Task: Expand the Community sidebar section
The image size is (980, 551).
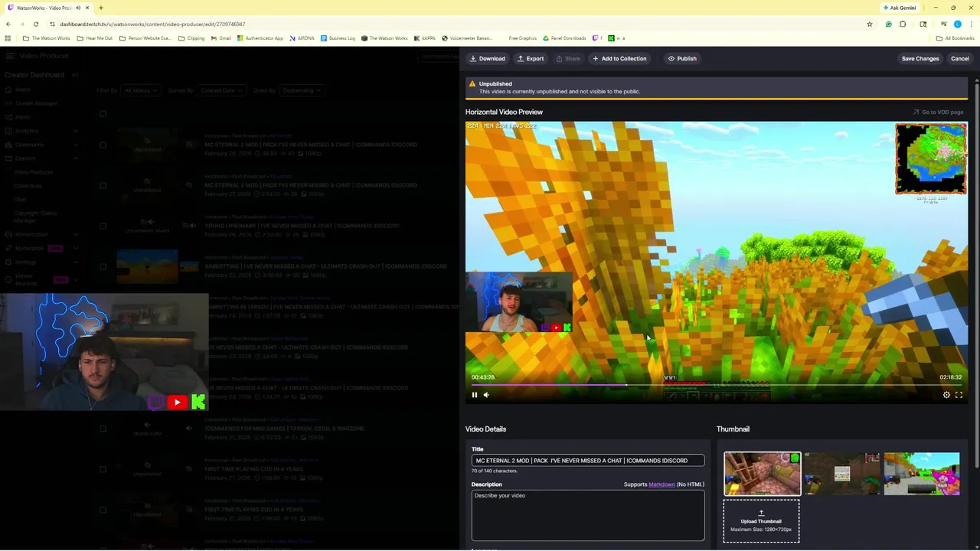Action: point(75,145)
